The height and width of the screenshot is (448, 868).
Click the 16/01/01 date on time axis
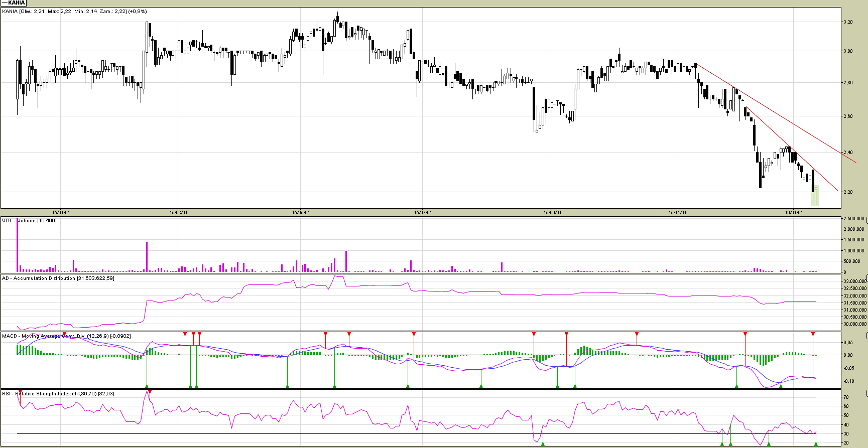[794, 212]
